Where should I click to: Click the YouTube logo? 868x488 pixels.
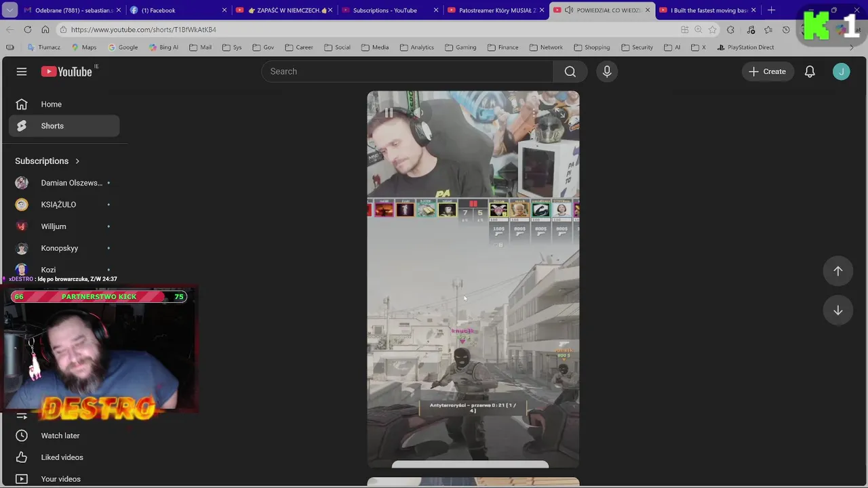66,71
